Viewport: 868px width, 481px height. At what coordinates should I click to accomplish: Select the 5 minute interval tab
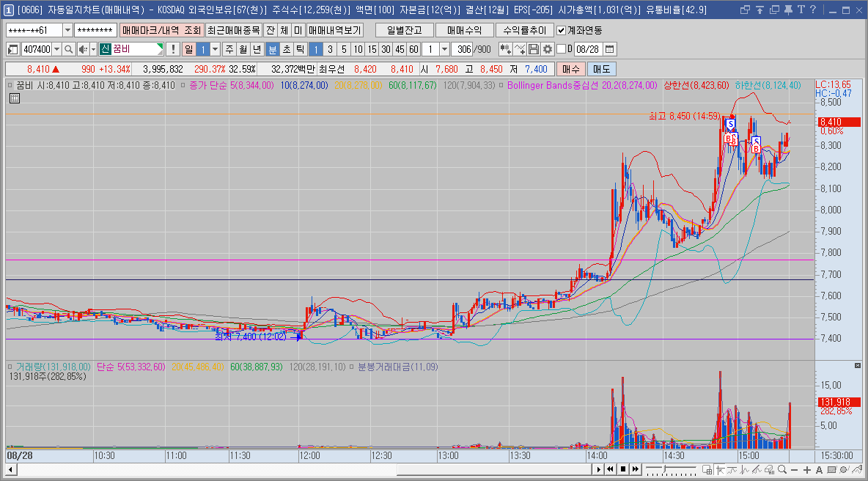(x=344, y=49)
